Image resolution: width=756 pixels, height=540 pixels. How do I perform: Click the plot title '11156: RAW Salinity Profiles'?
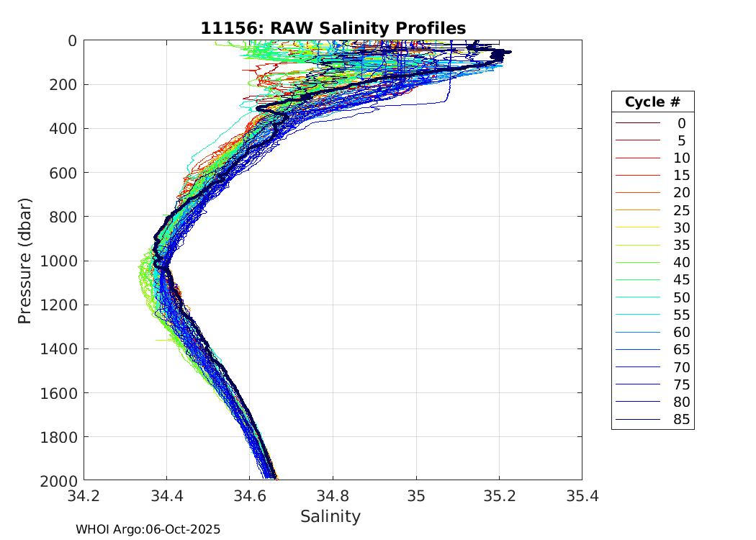click(x=333, y=28)
